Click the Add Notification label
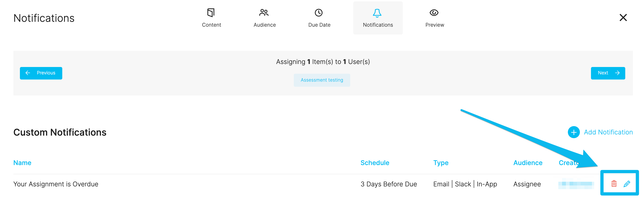Screen dimensions: 644x204 609,132
